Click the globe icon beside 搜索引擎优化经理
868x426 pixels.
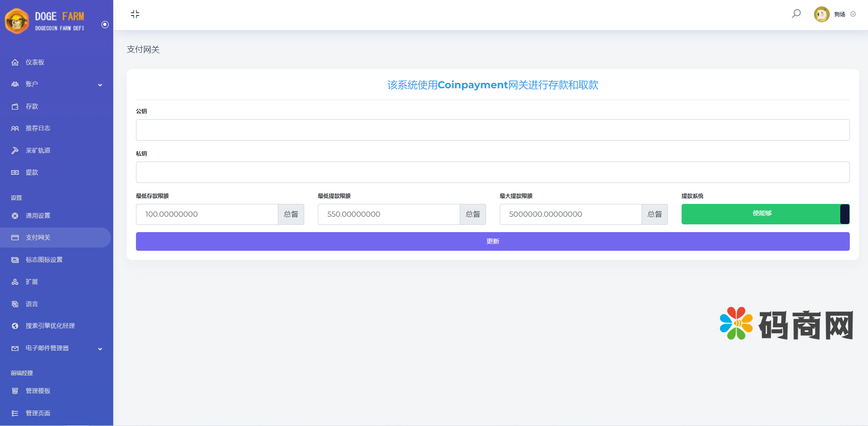coord(15,326)
